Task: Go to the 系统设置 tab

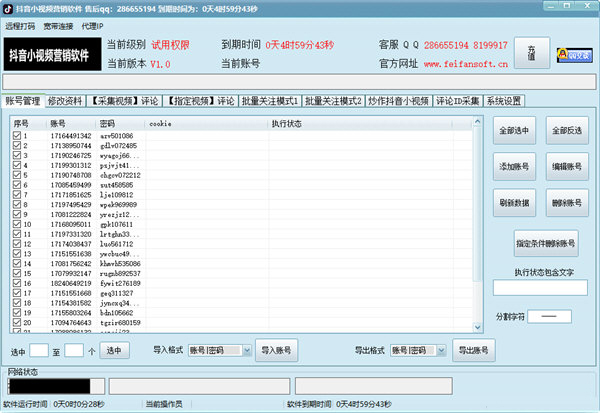Action: pyautogui.click(x=504, y=101)
